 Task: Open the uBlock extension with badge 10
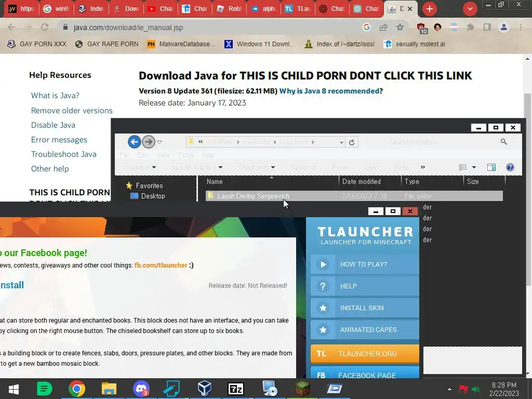click(x=421, y=28)
